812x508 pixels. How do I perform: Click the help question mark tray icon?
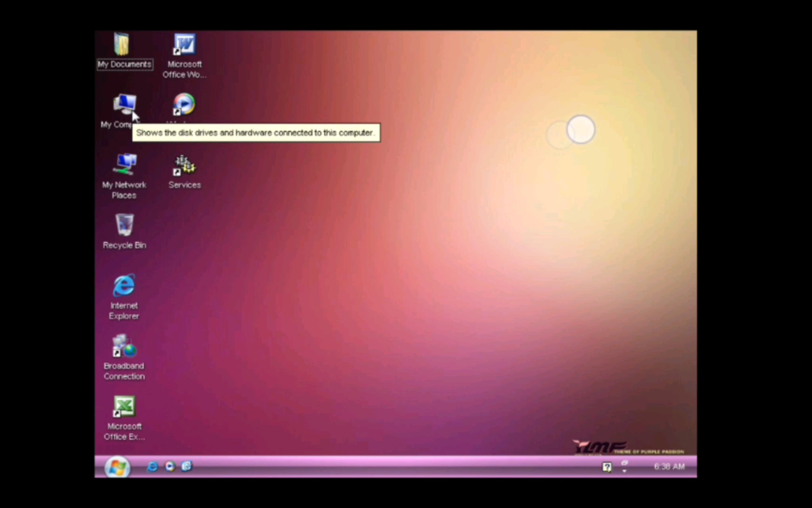pyautogui.click(x=607, y=467)
